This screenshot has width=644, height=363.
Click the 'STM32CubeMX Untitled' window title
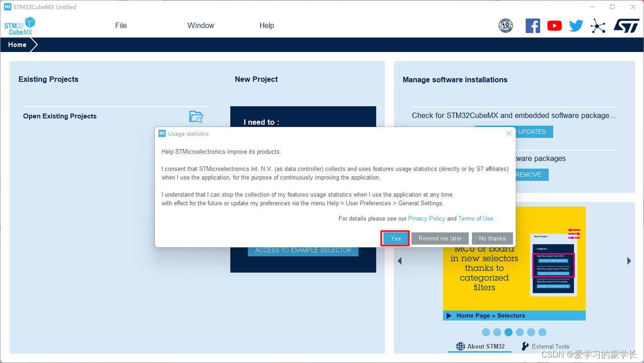point(45,7)
